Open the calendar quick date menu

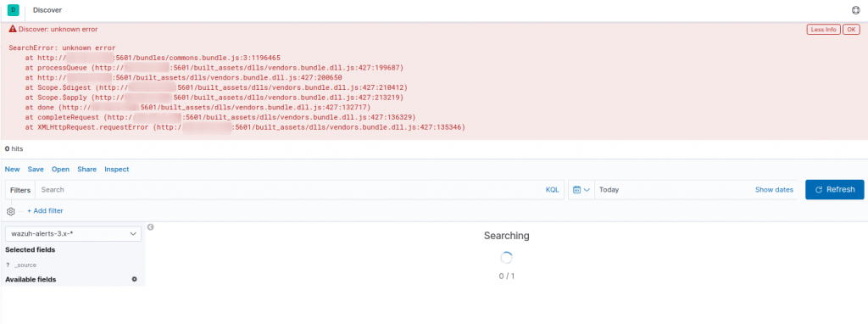click(x=581, y=189)
